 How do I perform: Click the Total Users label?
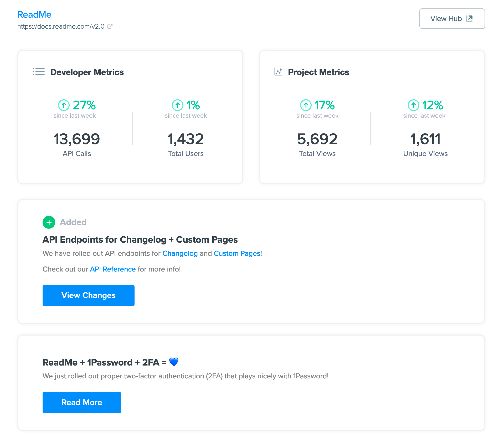186,154
